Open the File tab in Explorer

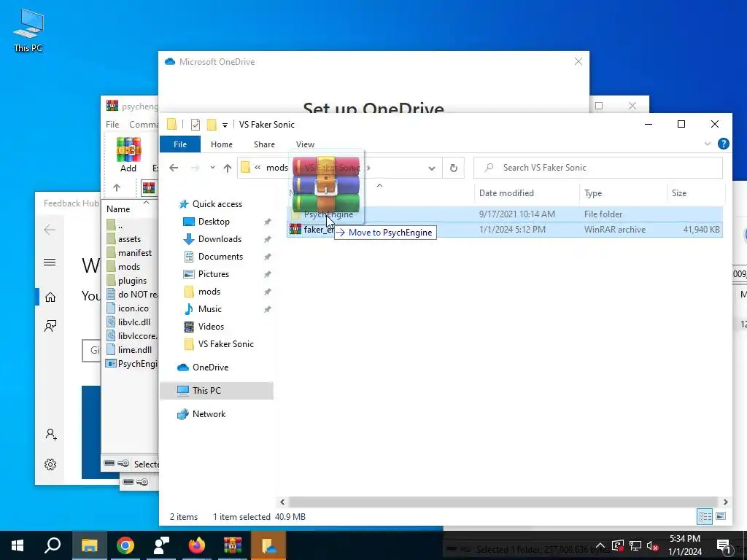pos(180,144)
